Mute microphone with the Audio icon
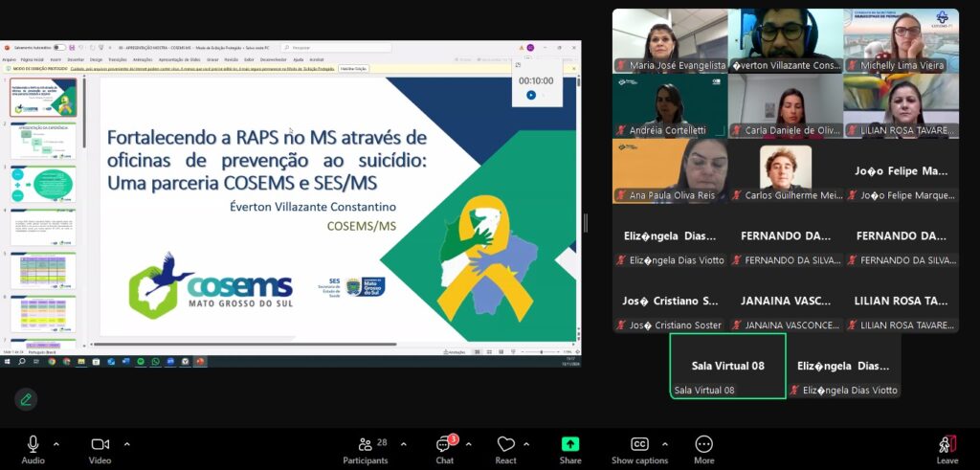This screenshot has width=980, height=470. click(33, 444)
